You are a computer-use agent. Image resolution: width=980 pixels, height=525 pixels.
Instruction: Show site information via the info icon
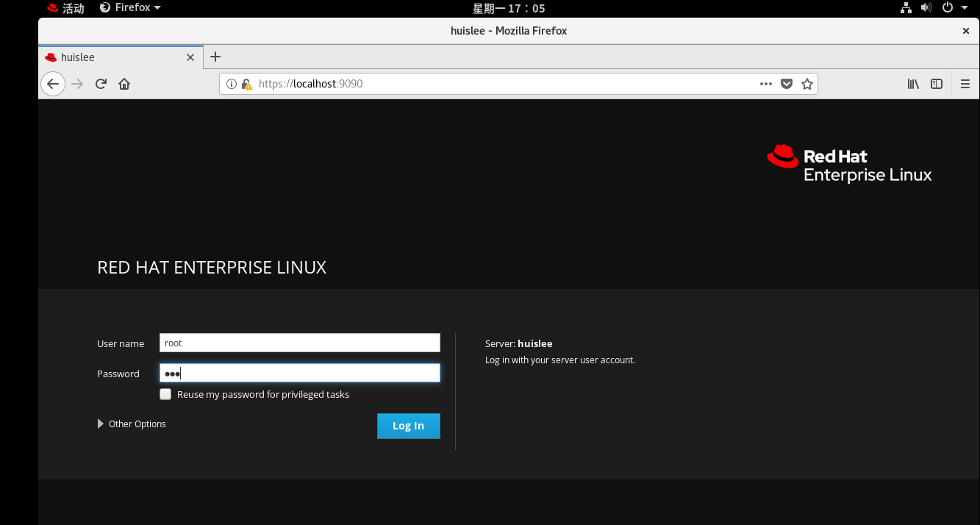232,84
